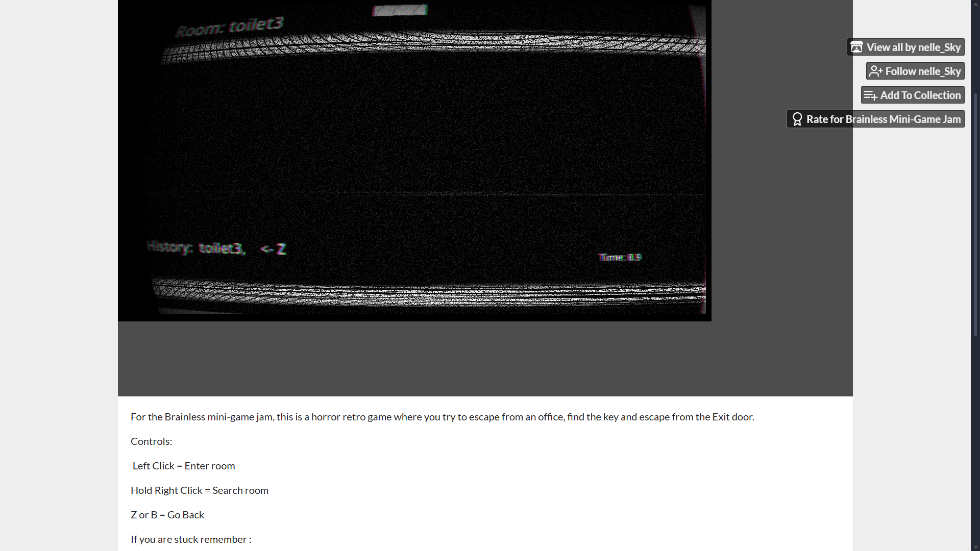Click the 'Controls:' heading in the description
The width and height of the screenshot is (980, 551).
151,441
